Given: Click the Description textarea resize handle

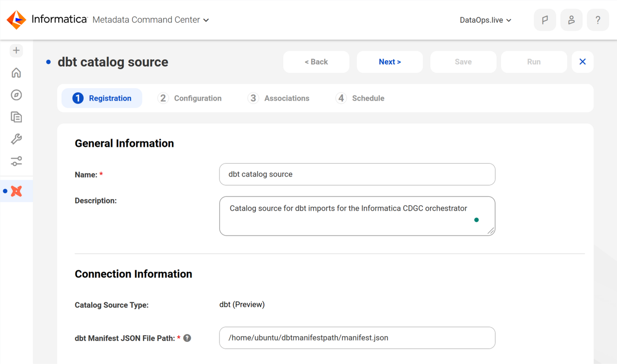Looking at the screenshot, I should (491, 231).
